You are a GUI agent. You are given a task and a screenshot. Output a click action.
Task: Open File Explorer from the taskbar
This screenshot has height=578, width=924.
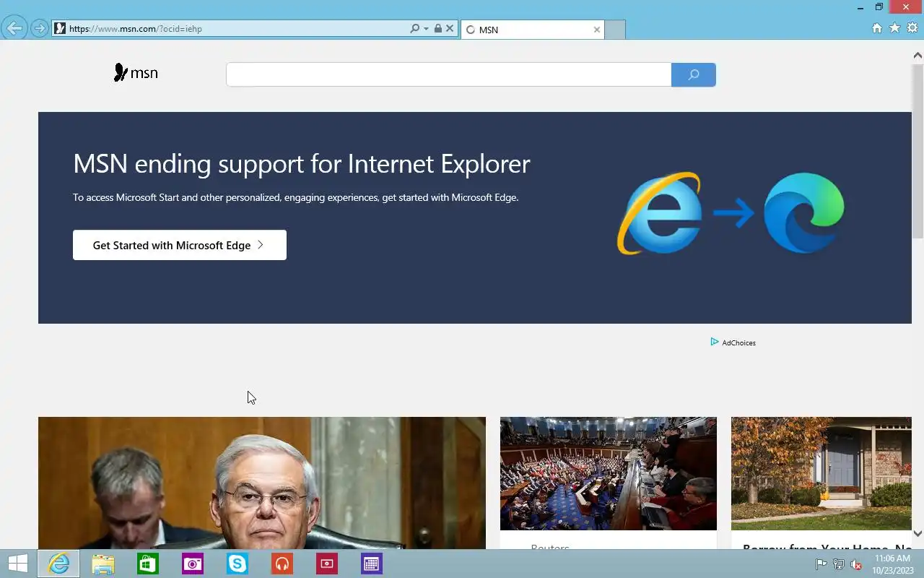pos(103,564)
